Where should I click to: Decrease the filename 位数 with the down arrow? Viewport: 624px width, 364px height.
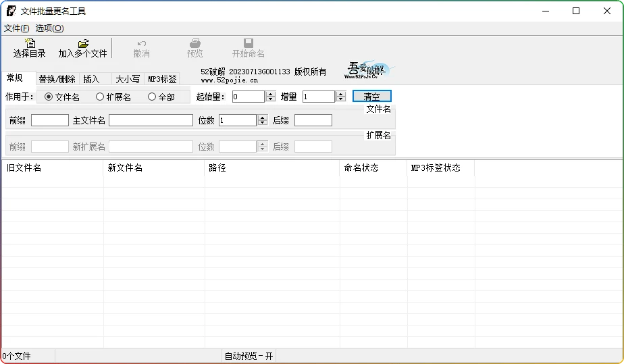[262, 123]
